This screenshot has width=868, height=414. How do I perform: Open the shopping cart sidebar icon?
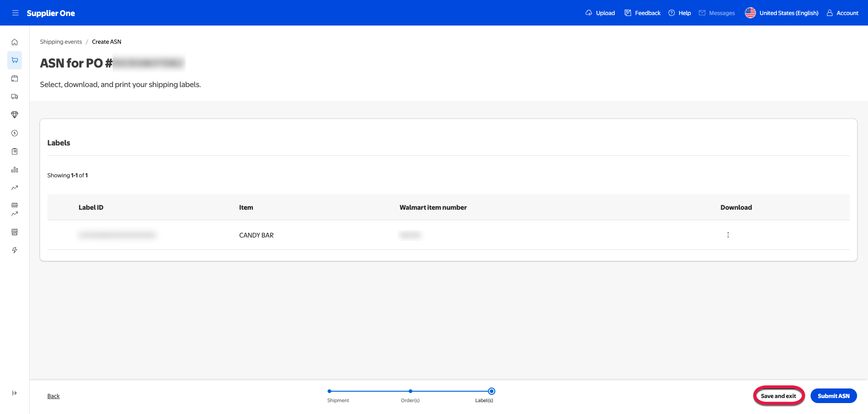(x=15, y=60)
